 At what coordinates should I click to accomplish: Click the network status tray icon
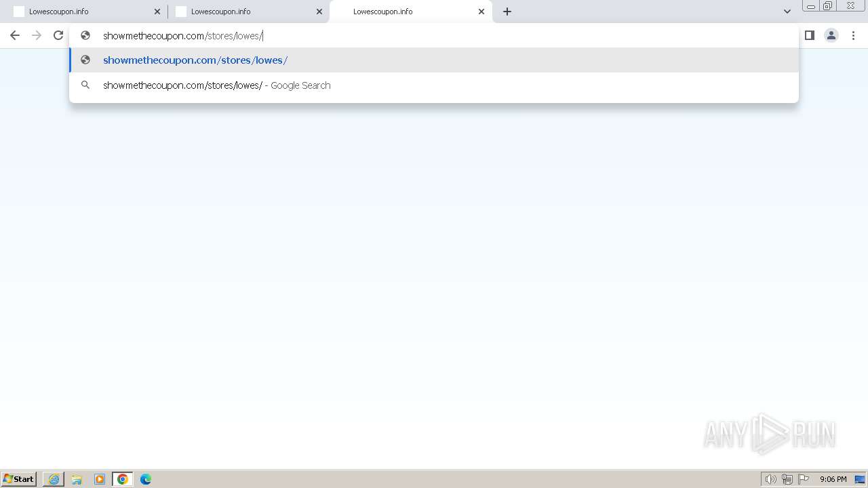click(787, 479)
